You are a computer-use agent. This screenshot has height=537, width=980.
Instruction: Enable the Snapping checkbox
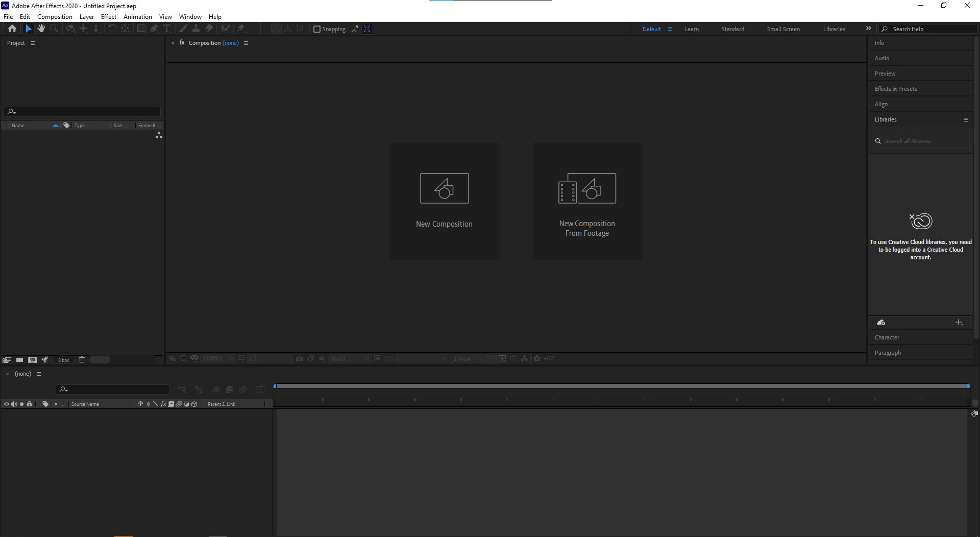[317, 29]
